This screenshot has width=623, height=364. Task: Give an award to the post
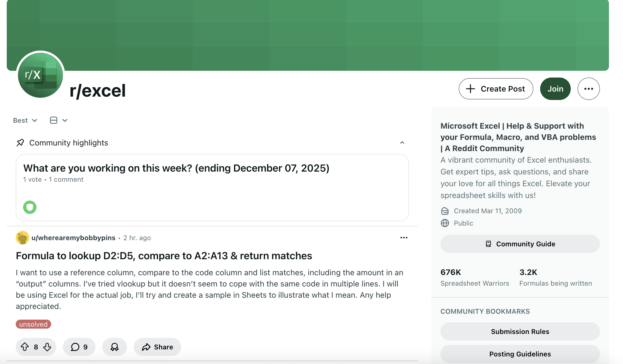tap(114, 347)
